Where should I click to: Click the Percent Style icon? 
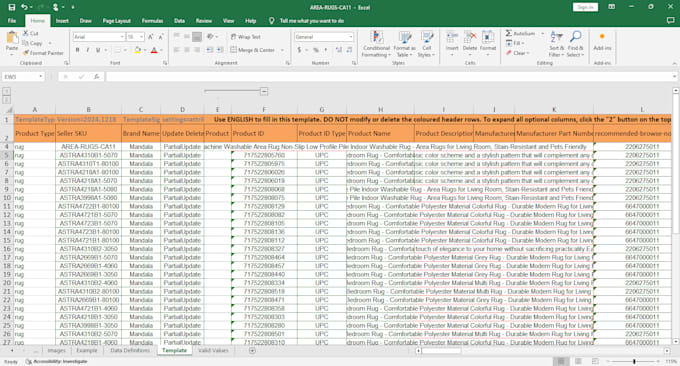[316, 50]
